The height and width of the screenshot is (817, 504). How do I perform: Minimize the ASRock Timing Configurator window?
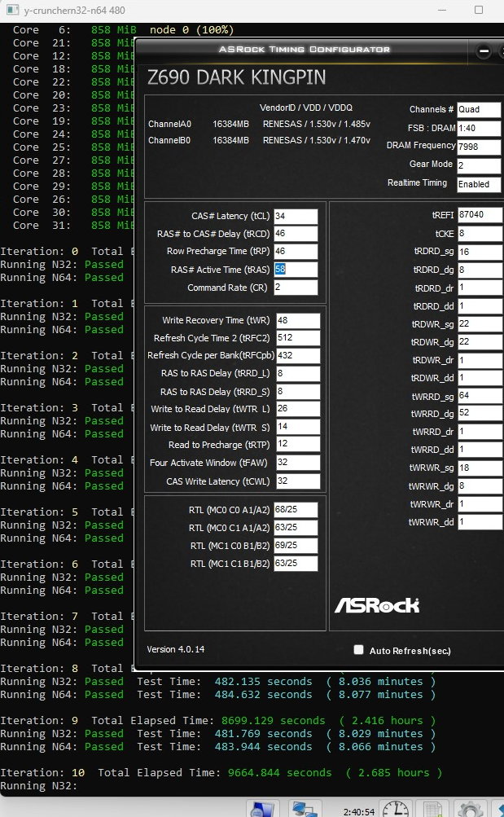click(x=484, y=51)
